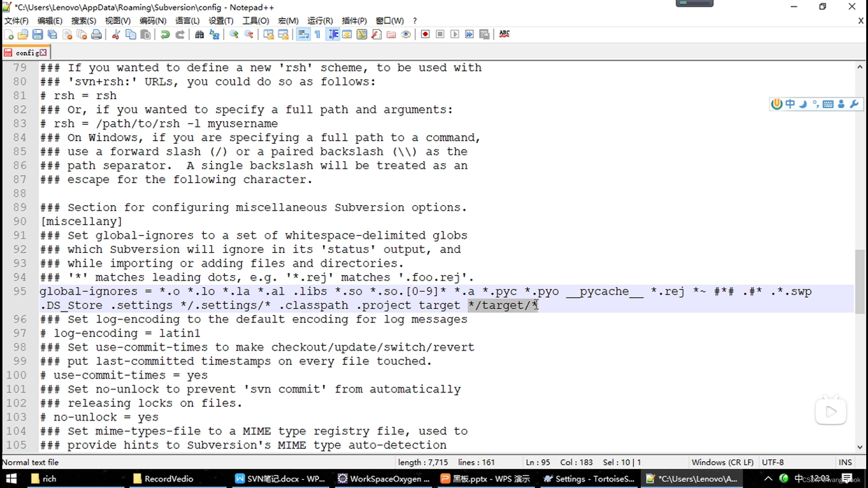Click the Save Recorded Macro icon
Screen dimensions: 868x488
(x=484, y=34)
